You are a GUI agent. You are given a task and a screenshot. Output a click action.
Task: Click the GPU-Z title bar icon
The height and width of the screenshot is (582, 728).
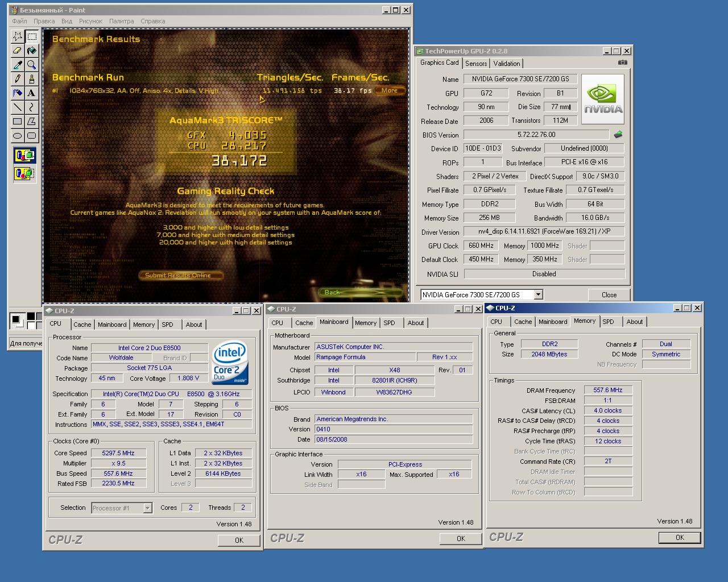[420, 51]
